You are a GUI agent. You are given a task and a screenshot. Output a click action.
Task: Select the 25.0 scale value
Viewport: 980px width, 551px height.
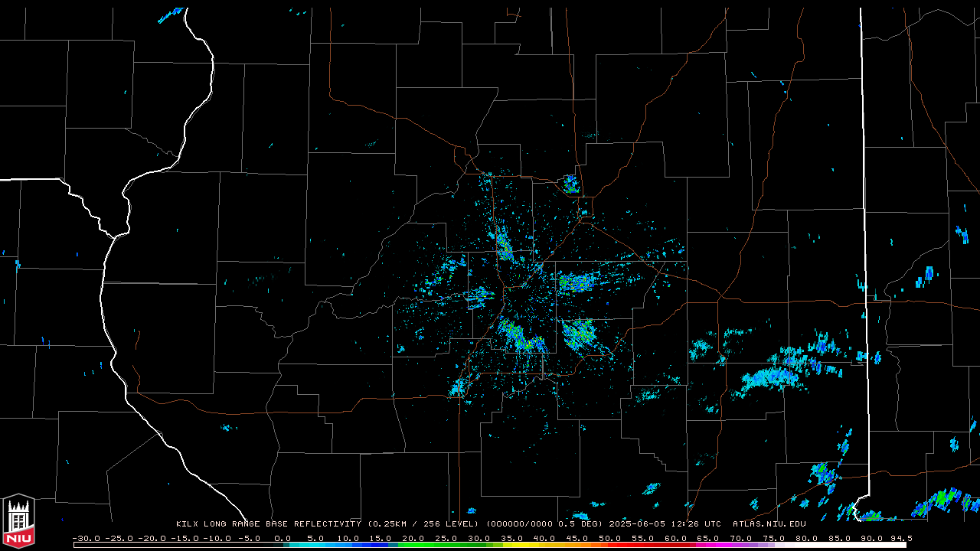point(446,538)
